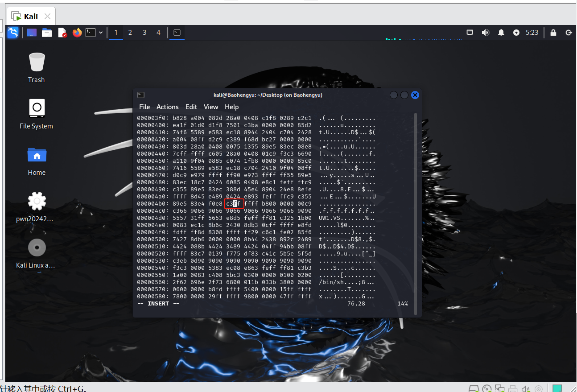Open the Help menu in terminal
Viewport: 577px width, 392px height.
pyautogui.click(x=231, y=107)
